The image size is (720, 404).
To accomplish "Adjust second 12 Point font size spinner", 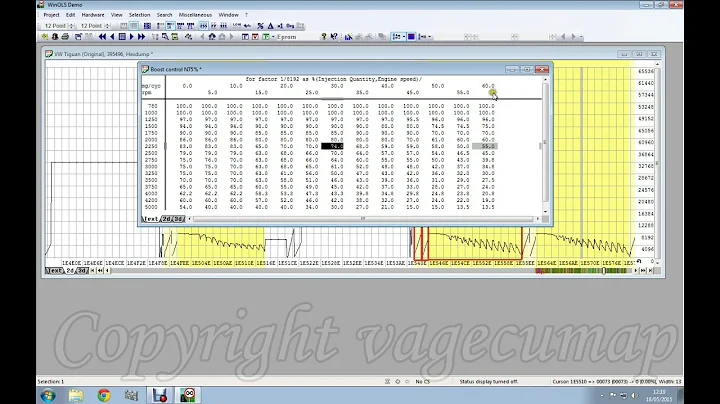I will click(x=107, y=26).
